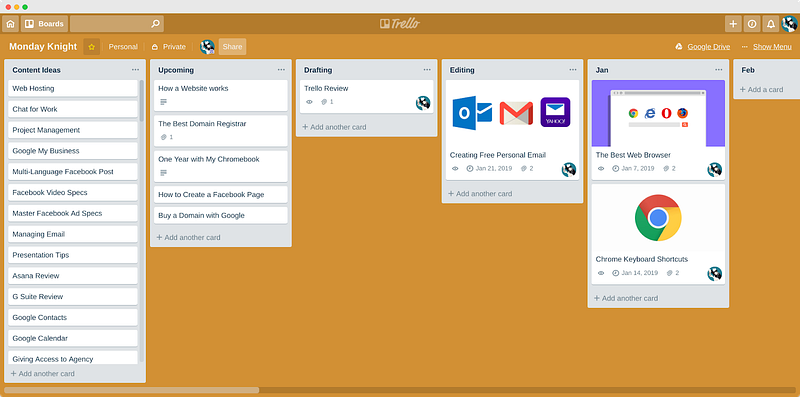The height and width of the screenshot is (397, 800).
Task: Add another card to Editing list
Action: click(480, 194)
